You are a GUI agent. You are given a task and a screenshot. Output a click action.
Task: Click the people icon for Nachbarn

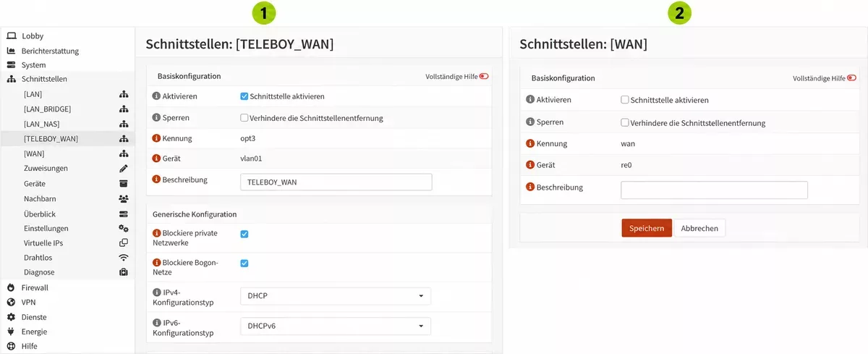pyautogui.click(x=124, y=198)
